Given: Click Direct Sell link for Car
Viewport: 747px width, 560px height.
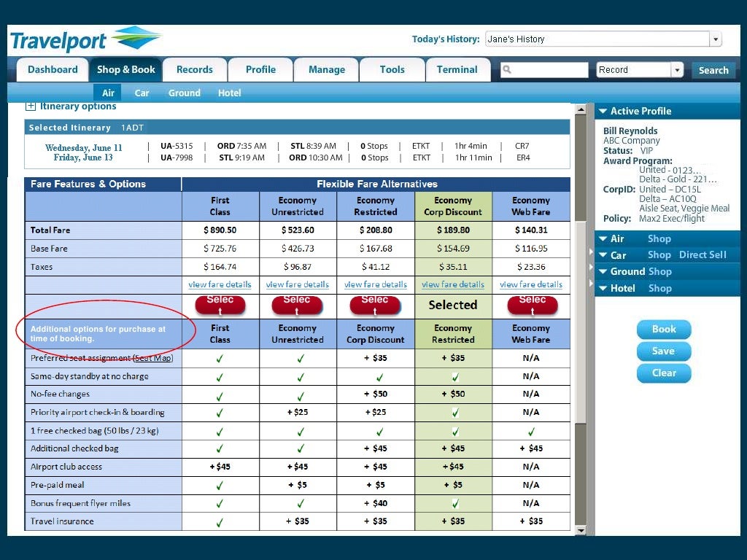Looking at the screenshot, I should click(703, 254).
